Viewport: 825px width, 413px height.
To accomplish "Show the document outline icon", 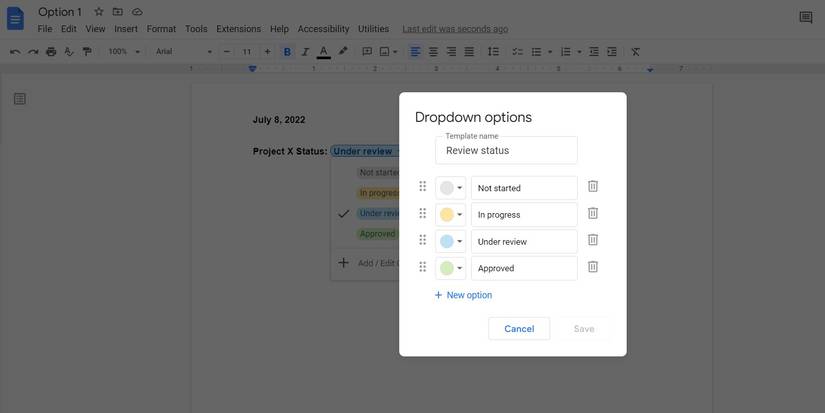I will point(20,99).
